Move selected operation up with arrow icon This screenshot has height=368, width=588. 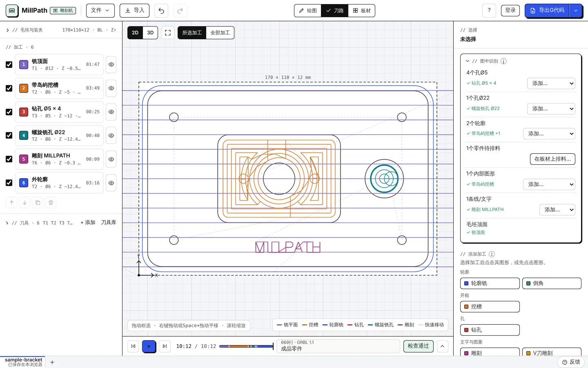tap(11, 202)
